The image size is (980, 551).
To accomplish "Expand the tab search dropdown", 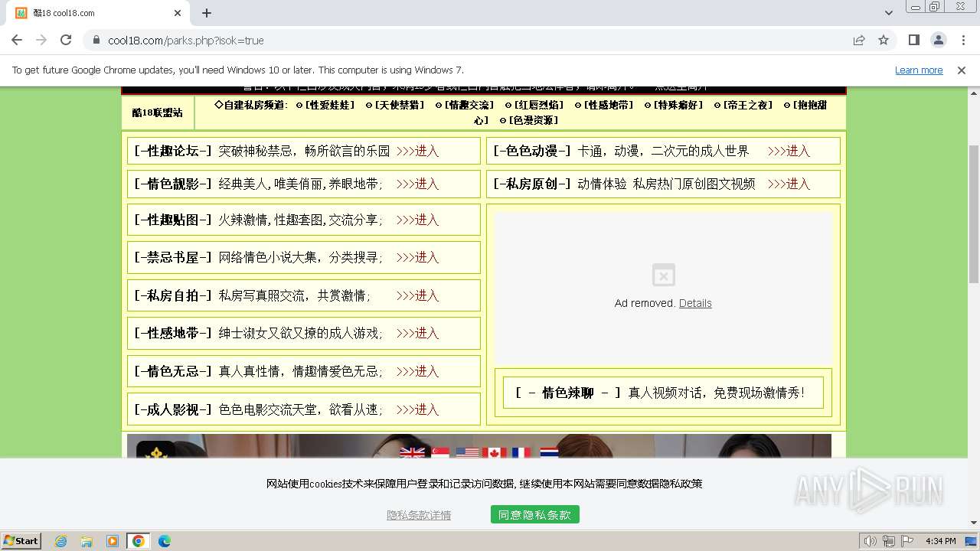I will click(x=888, y=13).
